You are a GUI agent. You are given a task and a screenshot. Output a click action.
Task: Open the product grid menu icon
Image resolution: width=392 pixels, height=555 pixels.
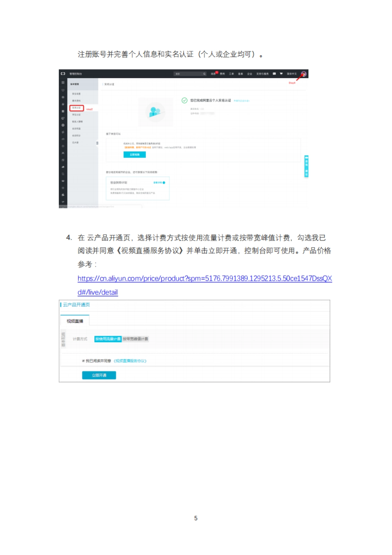(x=63, y=83)
